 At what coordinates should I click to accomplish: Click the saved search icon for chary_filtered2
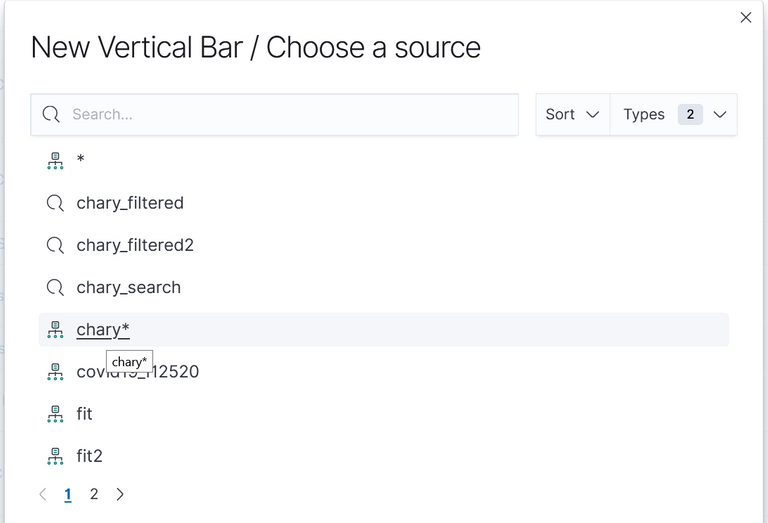click(x=55, y=245)
